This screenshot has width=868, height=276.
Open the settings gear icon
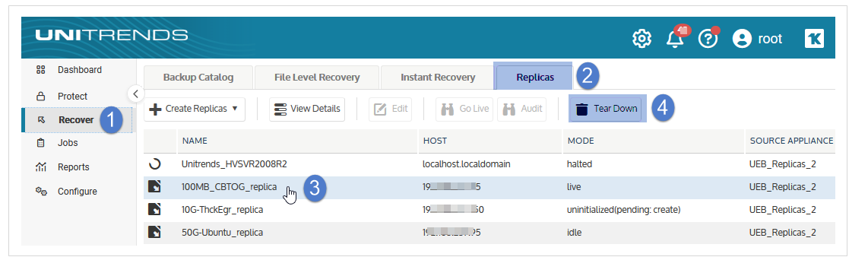641,38
